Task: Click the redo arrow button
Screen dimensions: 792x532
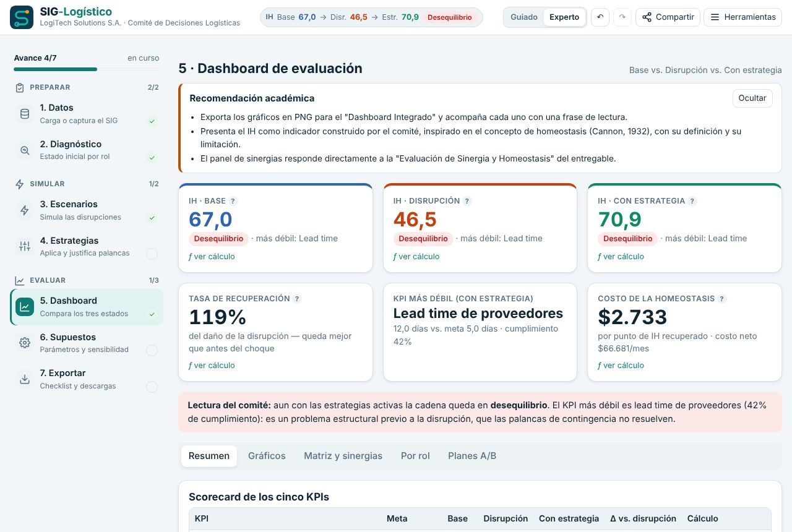Action: [x=622, y=17]
